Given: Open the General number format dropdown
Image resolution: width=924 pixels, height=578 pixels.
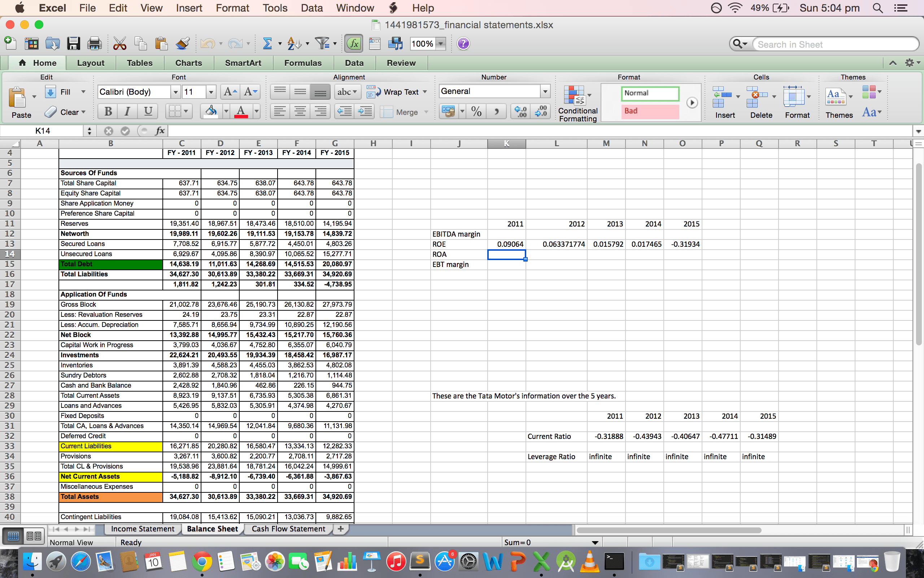Looking at the screenshot, I should 545,91.
